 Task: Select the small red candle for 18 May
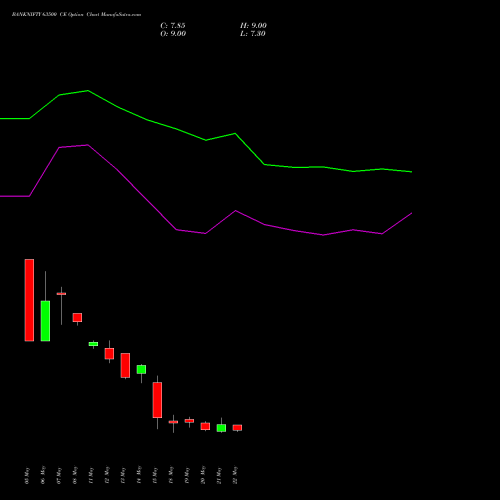point(173,422)
